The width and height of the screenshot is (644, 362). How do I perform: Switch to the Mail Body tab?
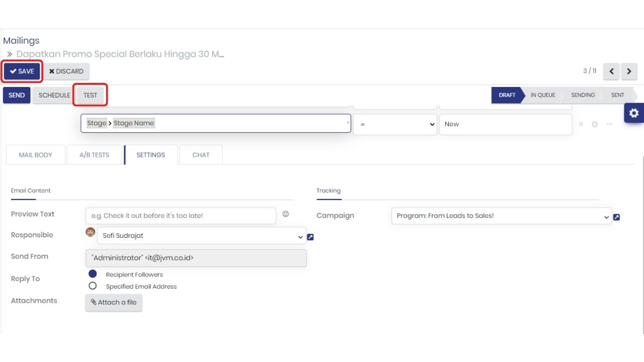[x=36, y=155]
